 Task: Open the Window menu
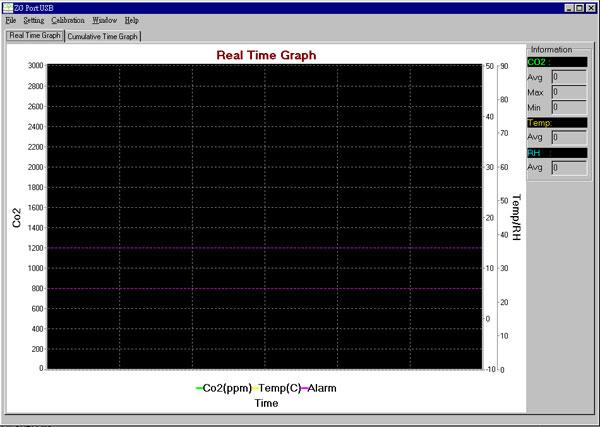coord(104,20)
